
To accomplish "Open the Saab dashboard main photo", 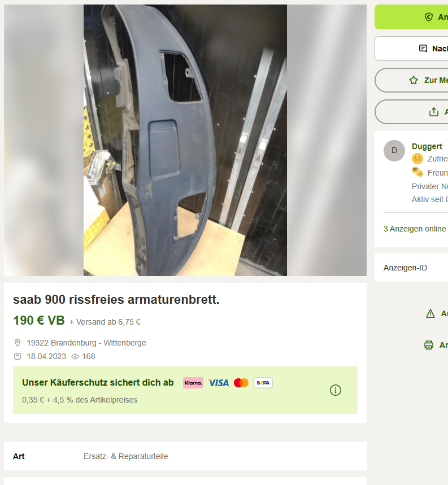I will [185, 140].
